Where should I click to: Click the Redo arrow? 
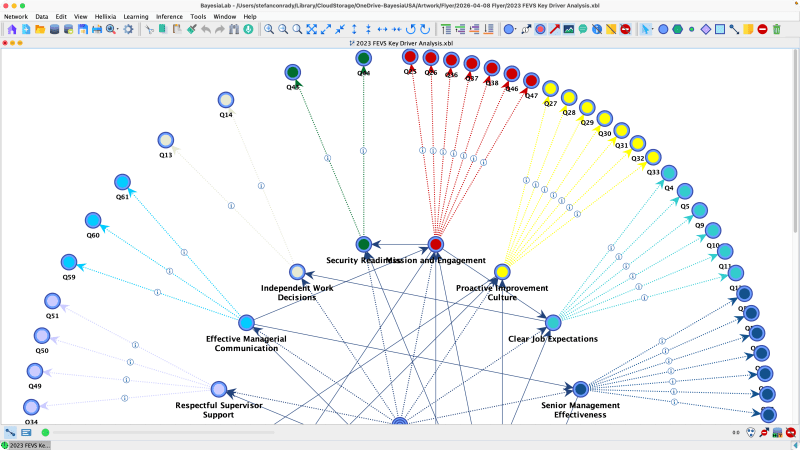point(220,30)
